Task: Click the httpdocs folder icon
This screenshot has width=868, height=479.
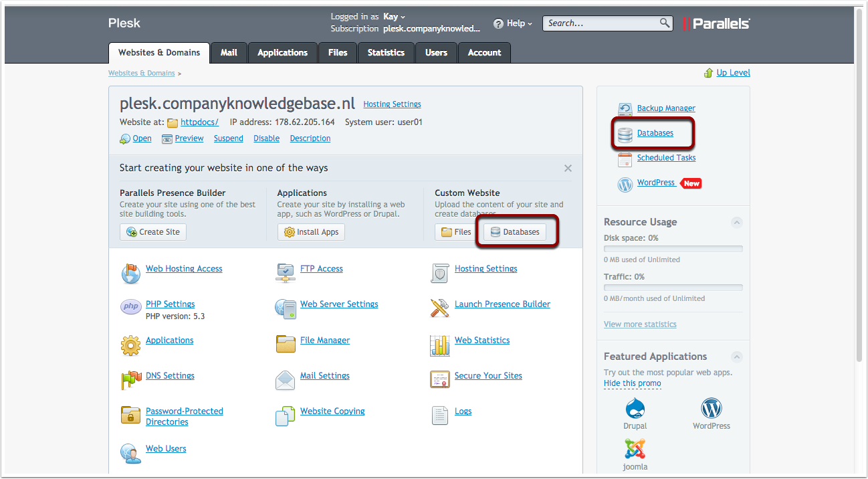Action: 173,122
